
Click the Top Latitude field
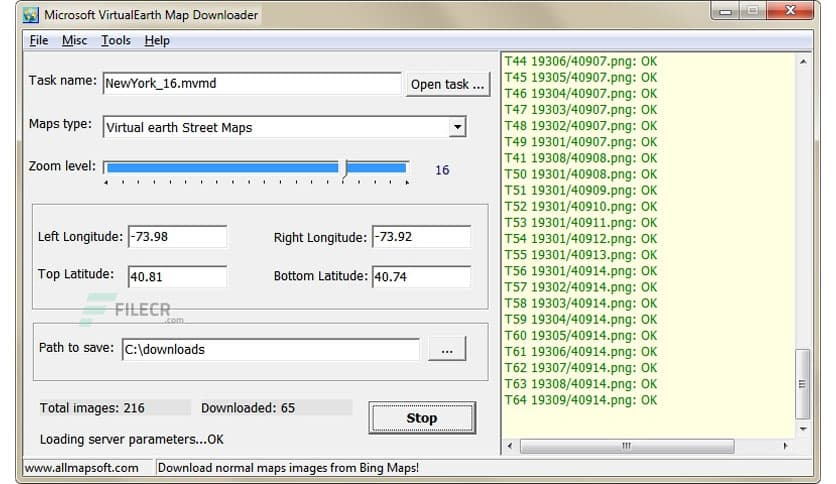pyautogui.click(x=178, y=277)
